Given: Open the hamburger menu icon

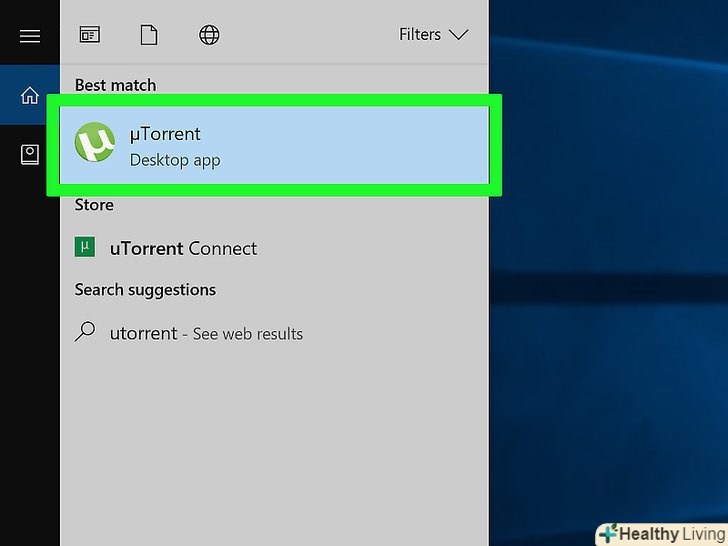Looking at the screenshot, I should pyautogui.click(x=30, y=36).
